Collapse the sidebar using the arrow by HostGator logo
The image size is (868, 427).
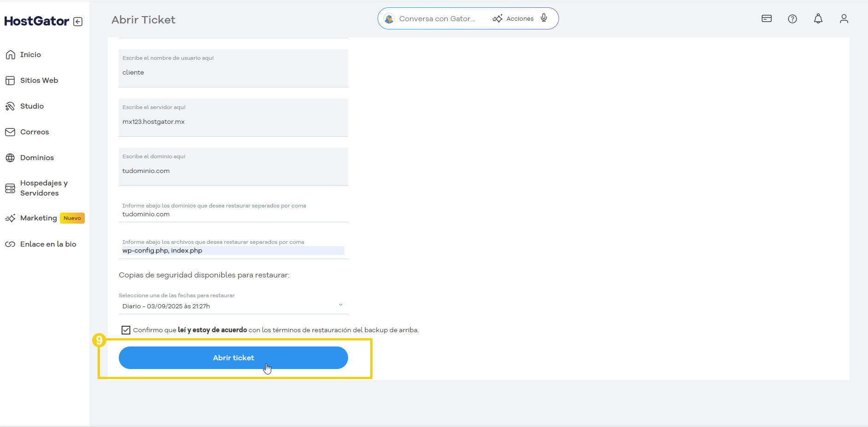point(78,21)
